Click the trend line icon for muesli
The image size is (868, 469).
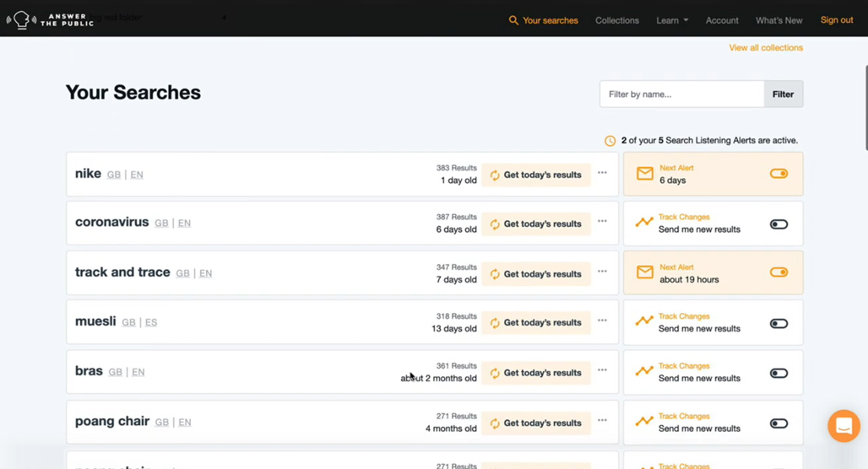(644, 321)
